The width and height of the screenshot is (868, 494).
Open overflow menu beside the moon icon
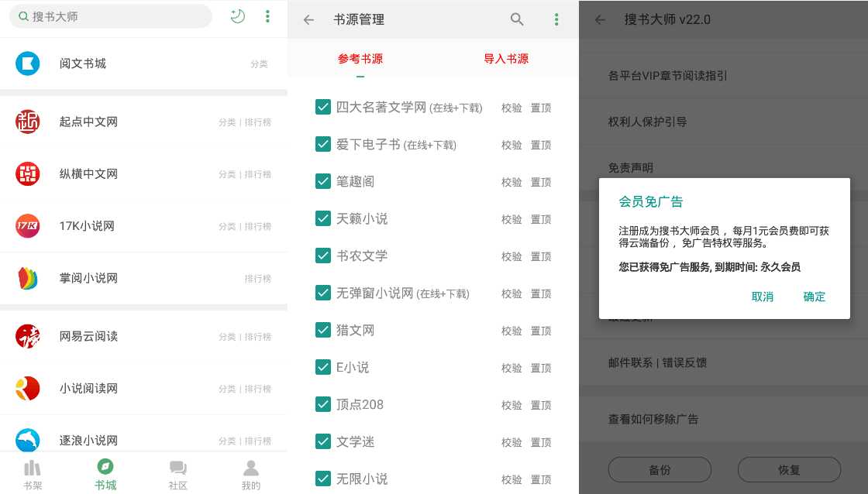(267, 16)
